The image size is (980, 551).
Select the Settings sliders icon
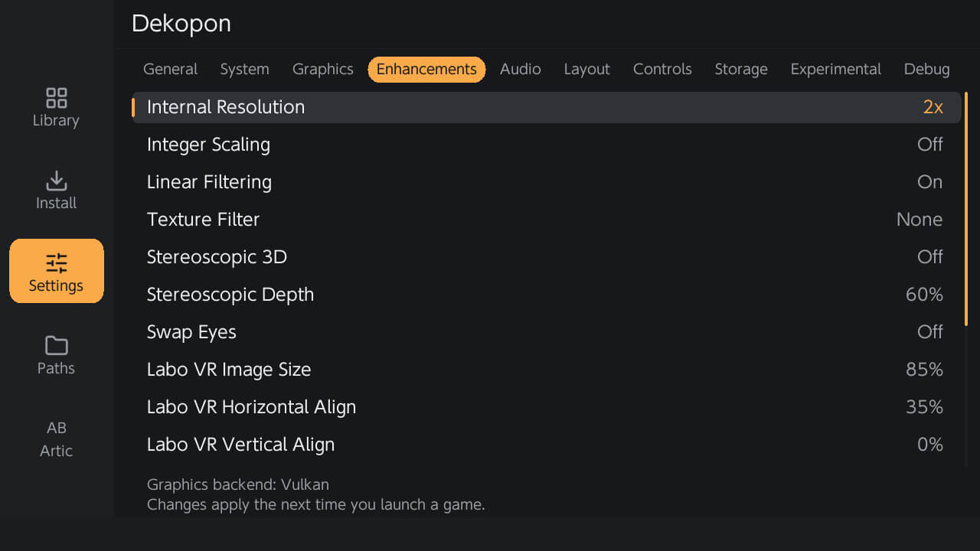pyautogui.click(x=56, y=263)
